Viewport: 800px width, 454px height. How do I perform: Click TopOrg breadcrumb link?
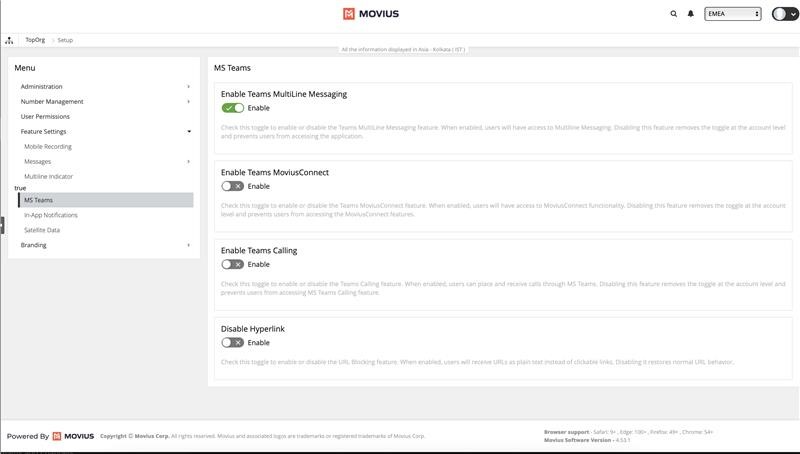(x=35, y=40)
